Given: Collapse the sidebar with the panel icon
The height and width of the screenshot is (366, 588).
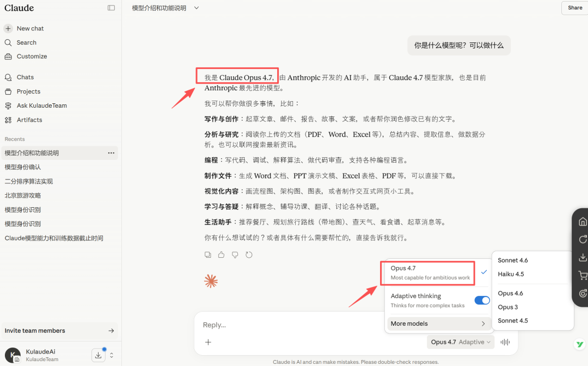Looking at the screenshot, I should 111,8.
